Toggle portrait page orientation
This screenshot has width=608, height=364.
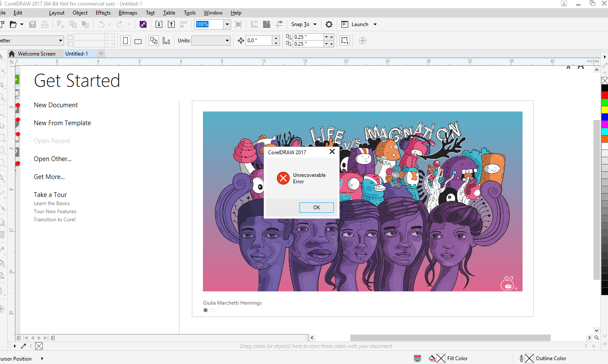tap(125, 40)
